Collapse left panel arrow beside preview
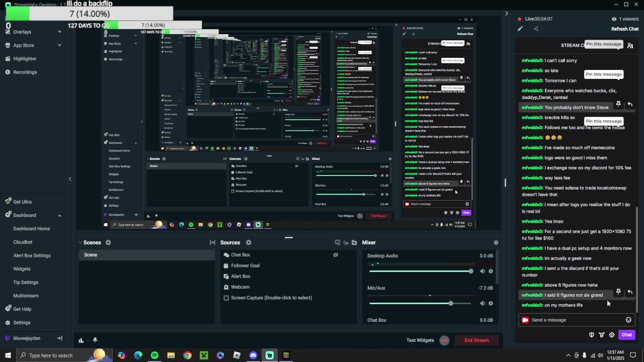The width and height of the screenshot is (644, 362). 70,178
